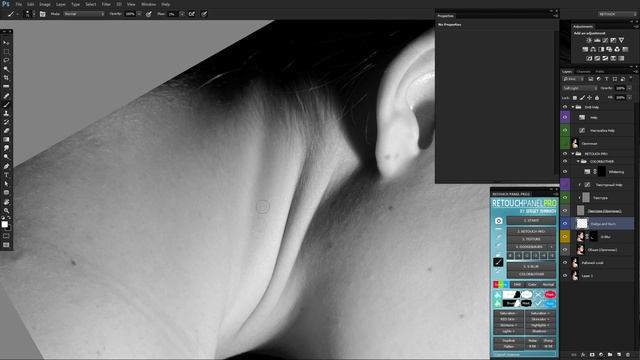Select the Crop tool
This screenshot has width=640, height=360.
pyautogui.click(x=6, y=78)
